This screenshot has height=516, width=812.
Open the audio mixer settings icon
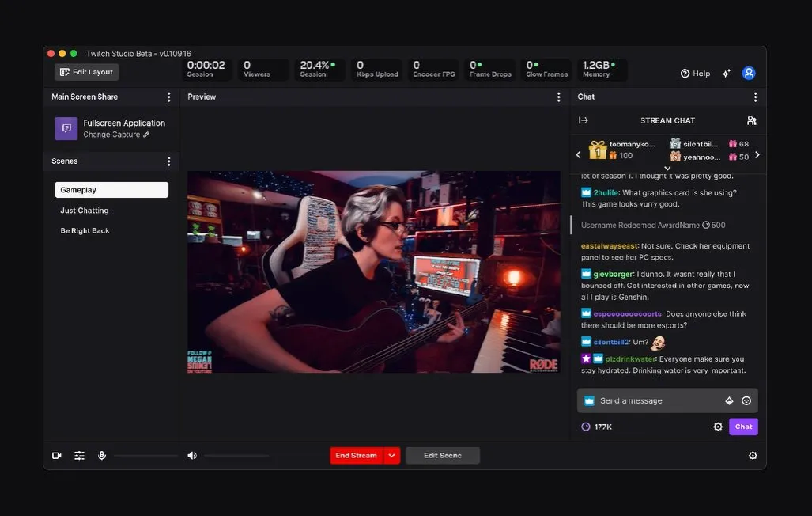pyautogui.click(x=80, y=456)
